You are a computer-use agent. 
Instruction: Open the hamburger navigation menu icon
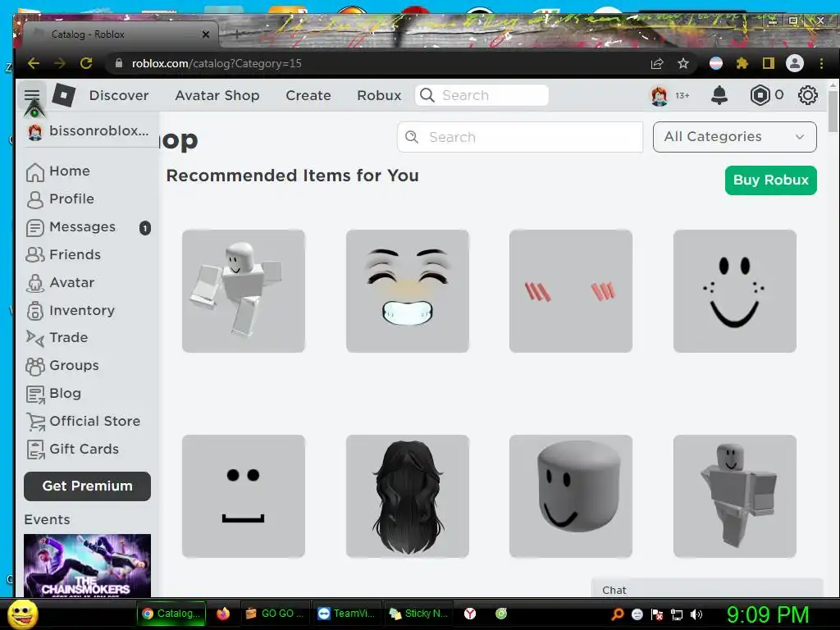[x=32, y=95]
